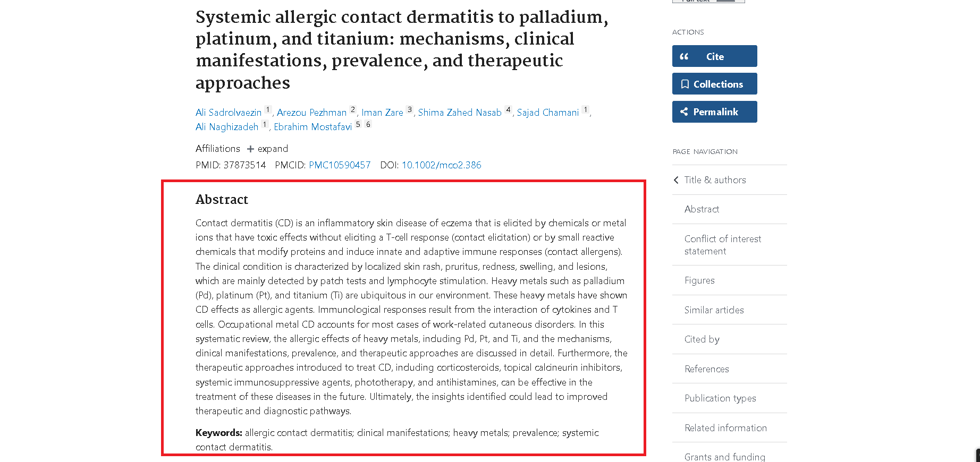Open the Publication types section

click(720, 398)
